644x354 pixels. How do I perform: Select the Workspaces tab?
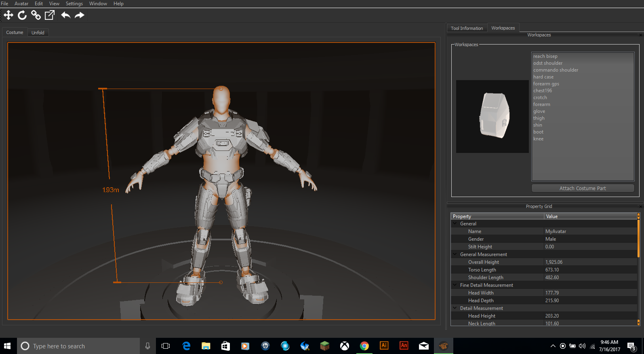point(503,28)
